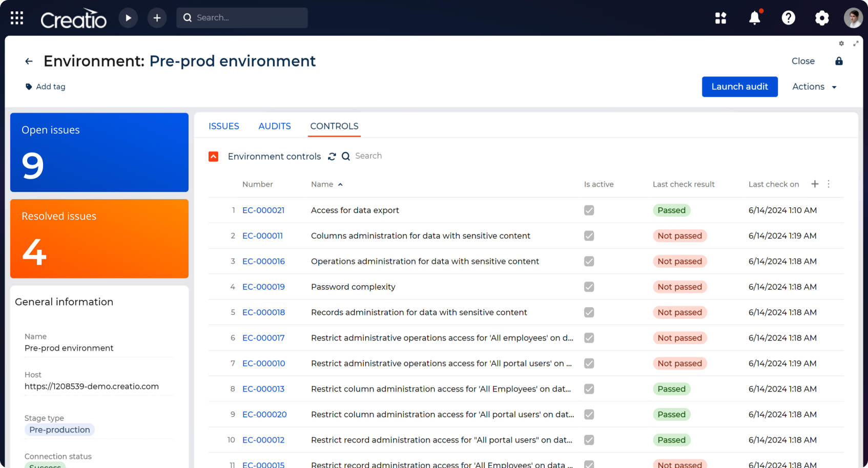The width and height of the screenshot is (868, 468).
Task: Open control EC-000021 via its link
Action: (x=263, y=210)
